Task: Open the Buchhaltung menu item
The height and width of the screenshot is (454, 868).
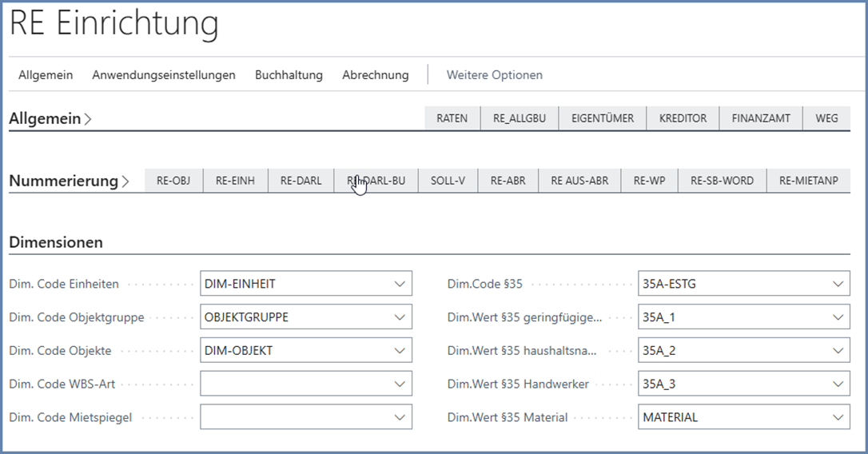Action: coord(289,74)
